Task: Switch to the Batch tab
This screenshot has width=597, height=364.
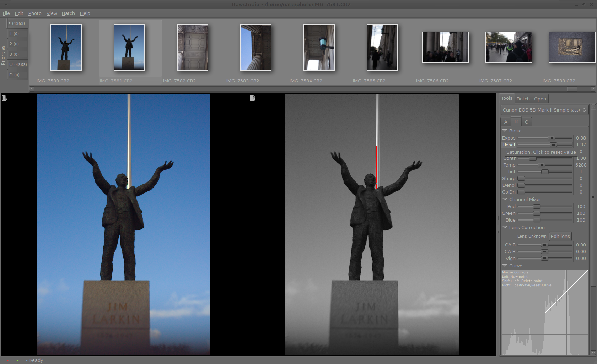Action: [x=523, y=99]
